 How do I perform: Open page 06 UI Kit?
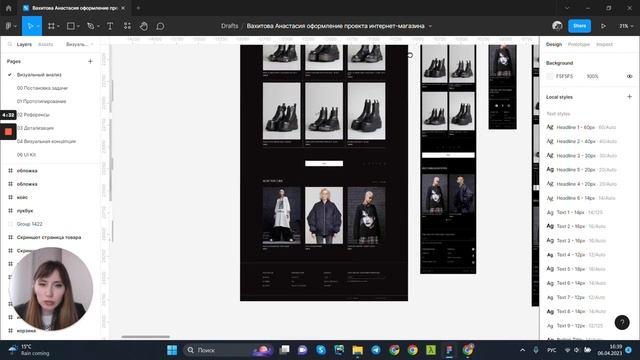(x=26, y=155)
